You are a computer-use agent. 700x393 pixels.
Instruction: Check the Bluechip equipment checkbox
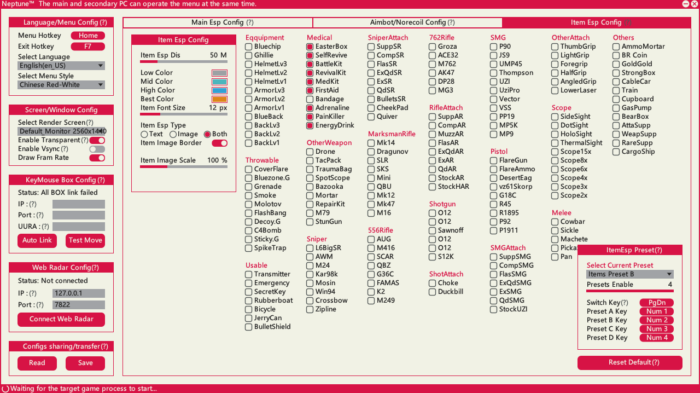pos(249,46)
